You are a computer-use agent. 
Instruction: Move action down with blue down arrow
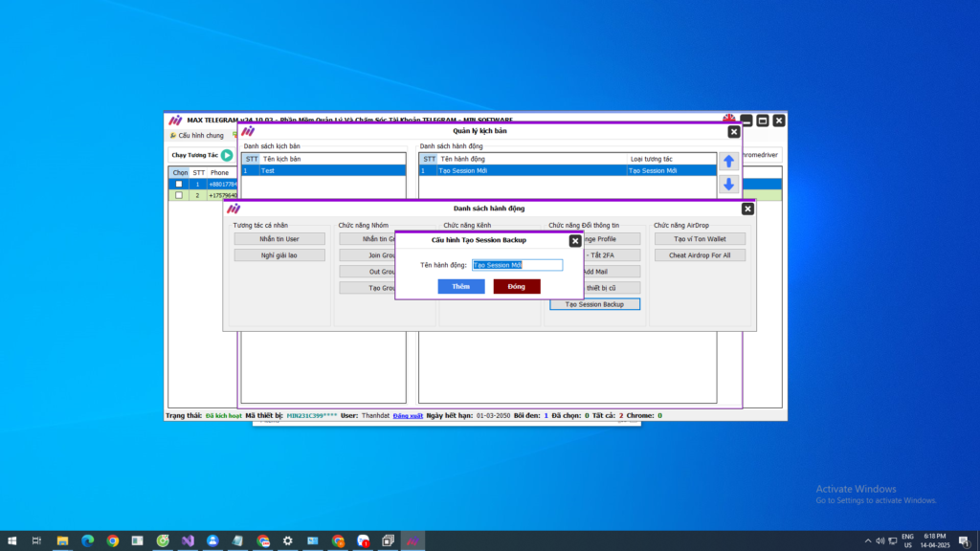[x=728, y=185]
